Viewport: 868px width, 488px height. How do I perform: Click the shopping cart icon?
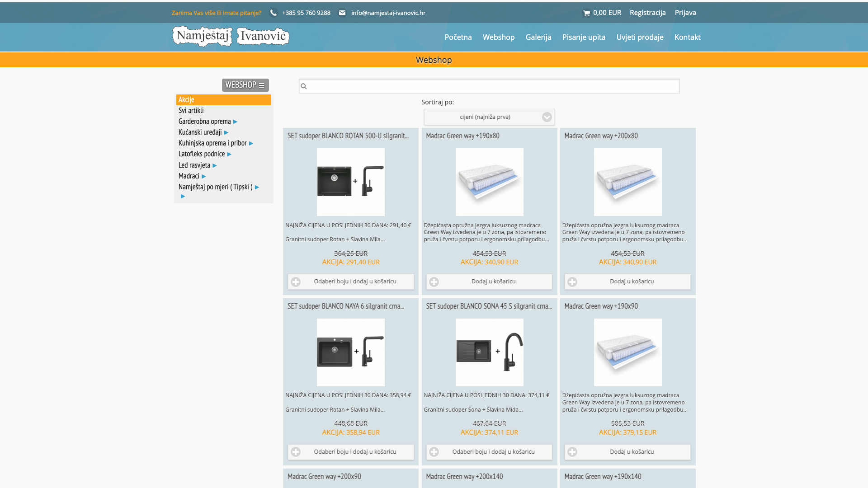(586, 13)
